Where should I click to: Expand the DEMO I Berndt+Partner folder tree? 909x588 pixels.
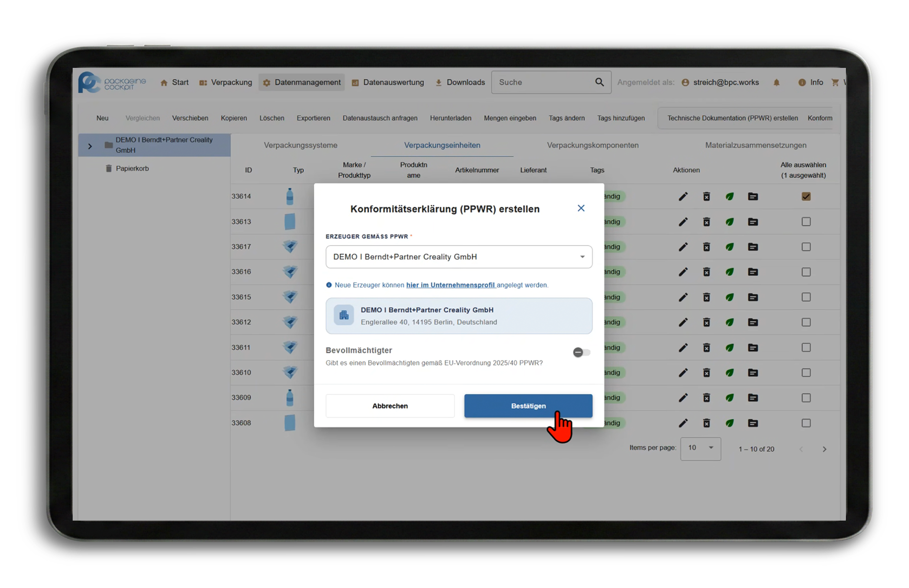[x=90, y=146]
